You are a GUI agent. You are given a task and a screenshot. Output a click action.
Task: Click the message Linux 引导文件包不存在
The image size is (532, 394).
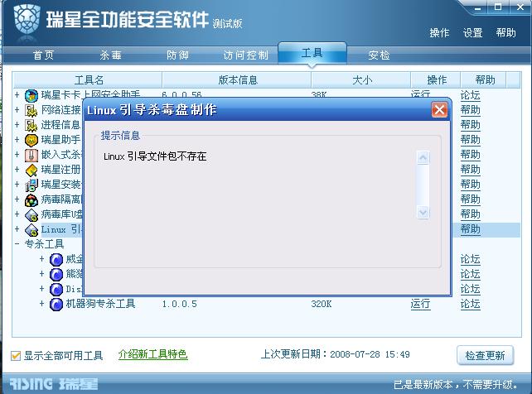(x=155, y=156)
